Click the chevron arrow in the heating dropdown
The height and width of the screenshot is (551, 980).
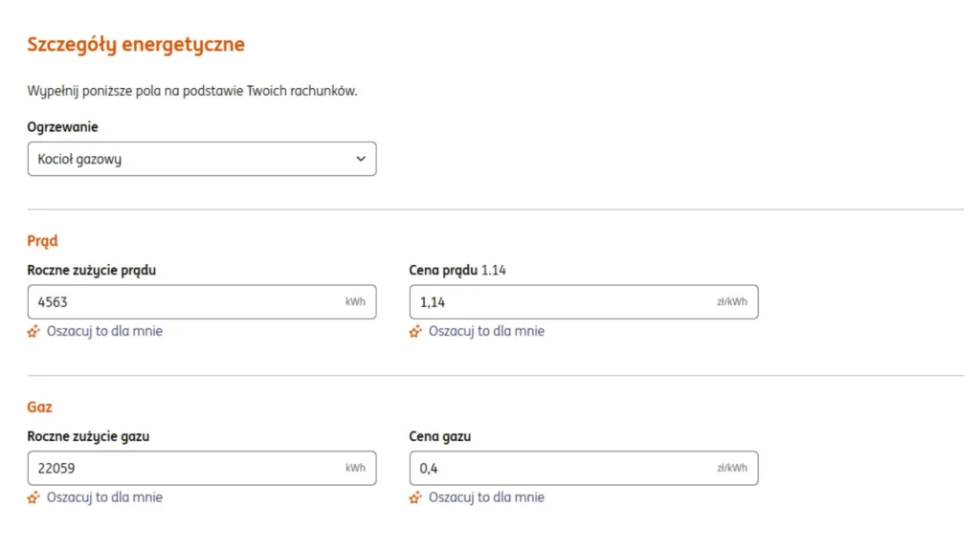pos(361,159)
